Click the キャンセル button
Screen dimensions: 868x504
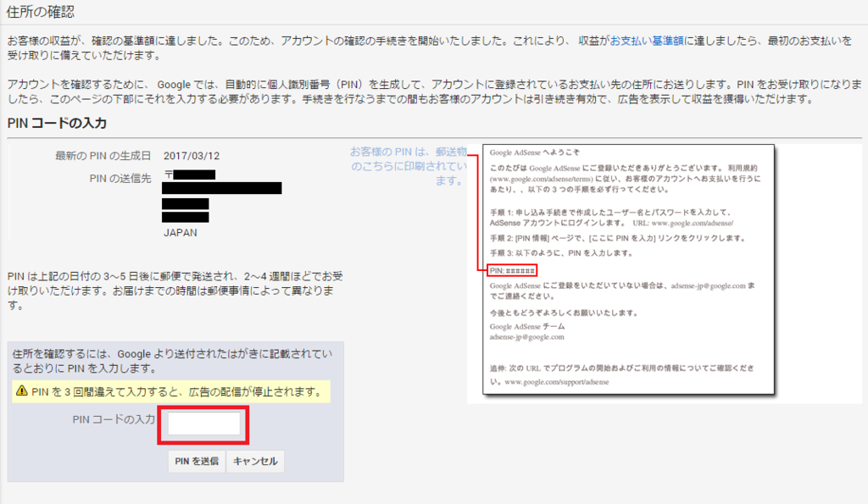point(255,461)
